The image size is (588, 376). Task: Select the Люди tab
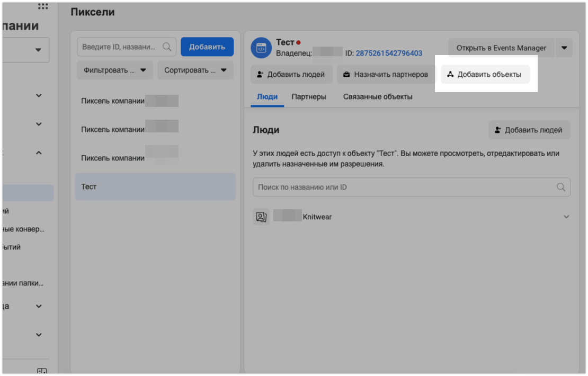click(x=267, y=97)
